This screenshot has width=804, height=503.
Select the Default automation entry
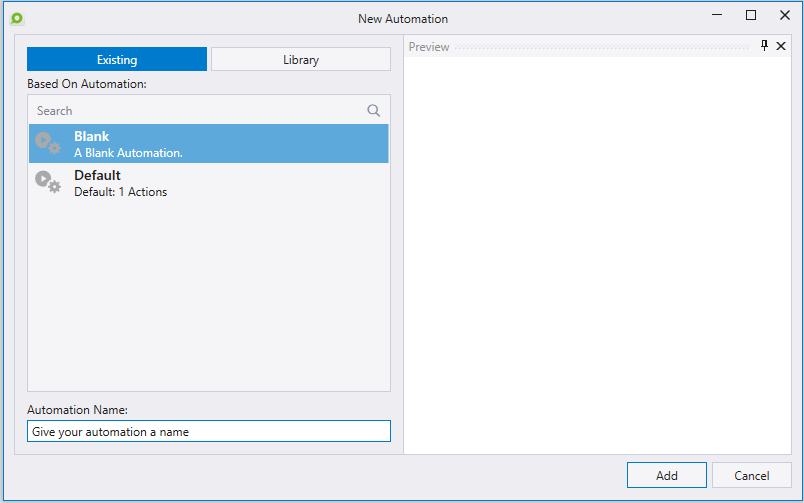click(x=209, y=183)
